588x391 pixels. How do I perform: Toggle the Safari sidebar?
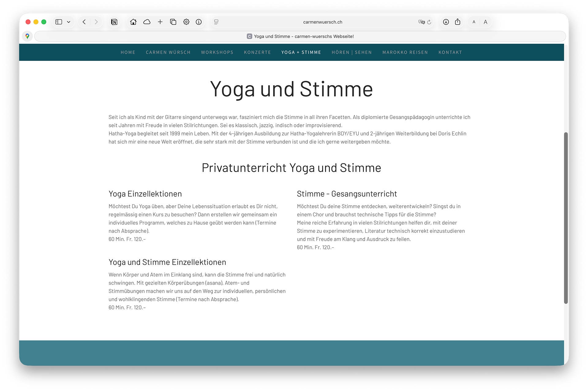58,22
